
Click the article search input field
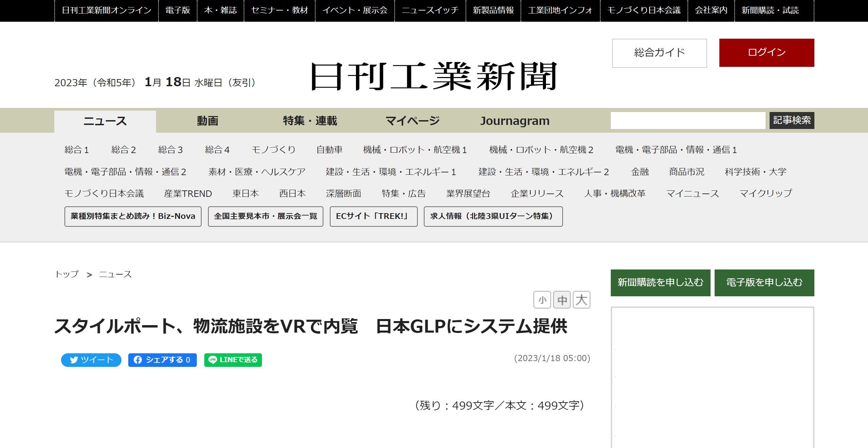click(688, 120)
